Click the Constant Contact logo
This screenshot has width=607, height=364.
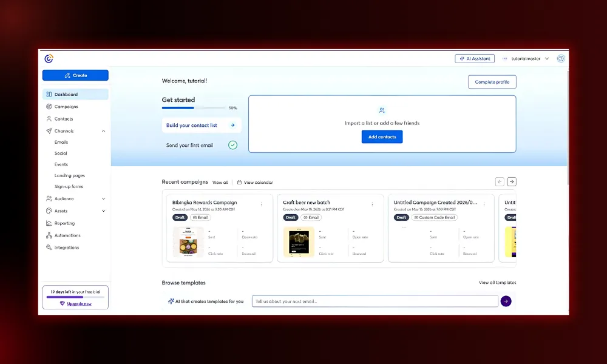(49, 58)
